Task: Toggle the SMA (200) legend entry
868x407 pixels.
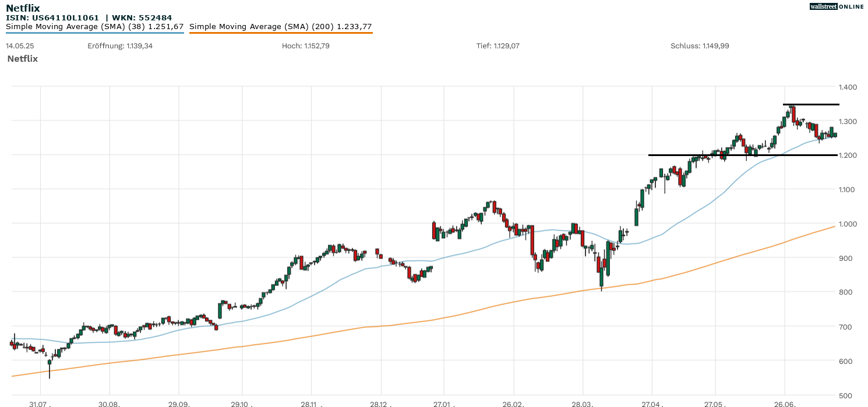Action: pos(280,26)
